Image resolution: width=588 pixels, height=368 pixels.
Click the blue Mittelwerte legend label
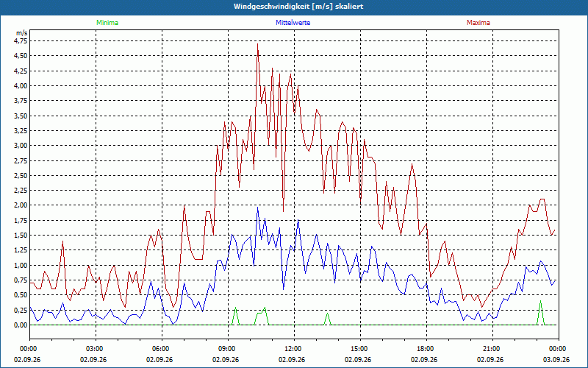[293, 23]
